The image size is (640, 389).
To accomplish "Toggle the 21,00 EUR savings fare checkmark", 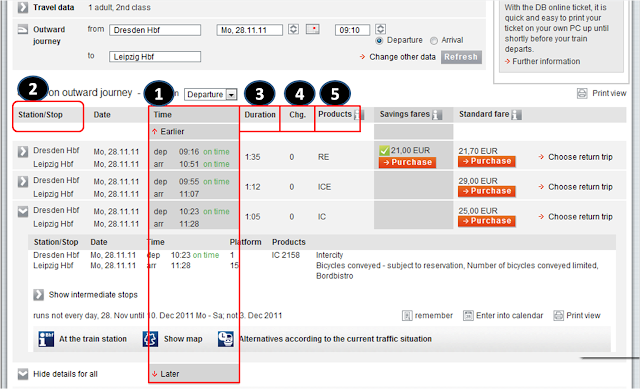I will [384, 150].
